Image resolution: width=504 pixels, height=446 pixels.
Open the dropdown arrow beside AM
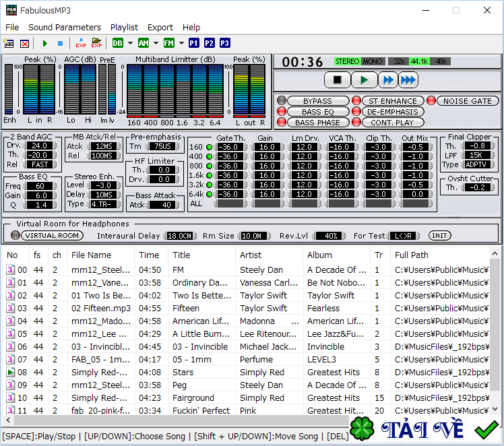point(156,43)
